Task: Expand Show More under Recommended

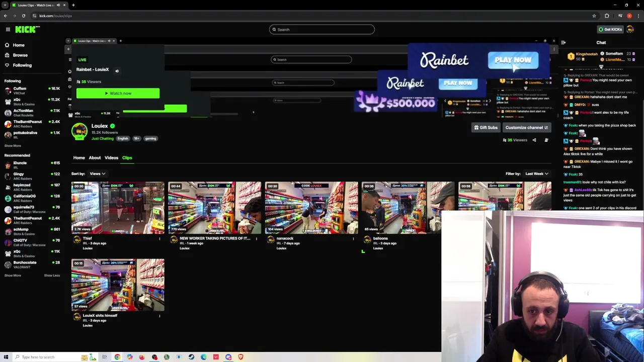Action: (x=13, y=276)
